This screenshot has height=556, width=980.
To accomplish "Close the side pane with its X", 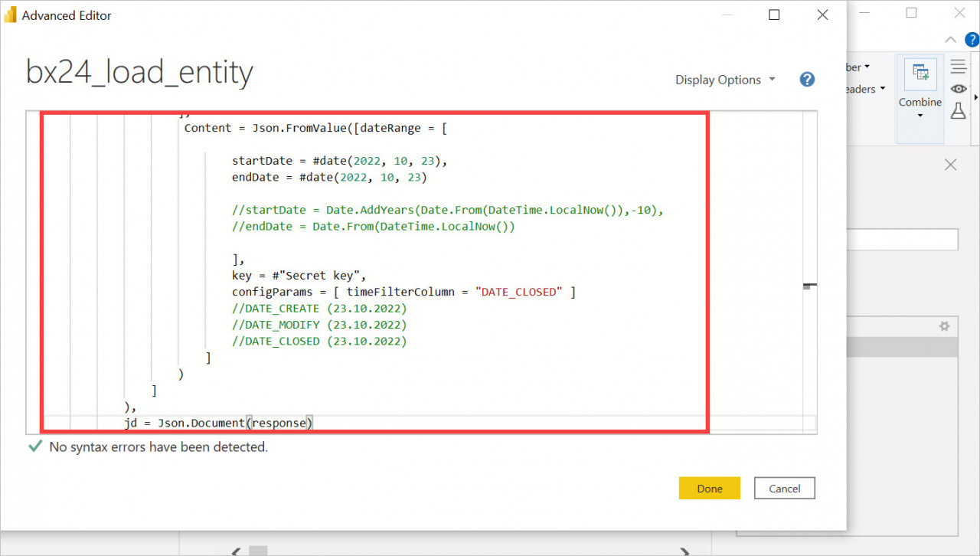I will coord(950,164).
